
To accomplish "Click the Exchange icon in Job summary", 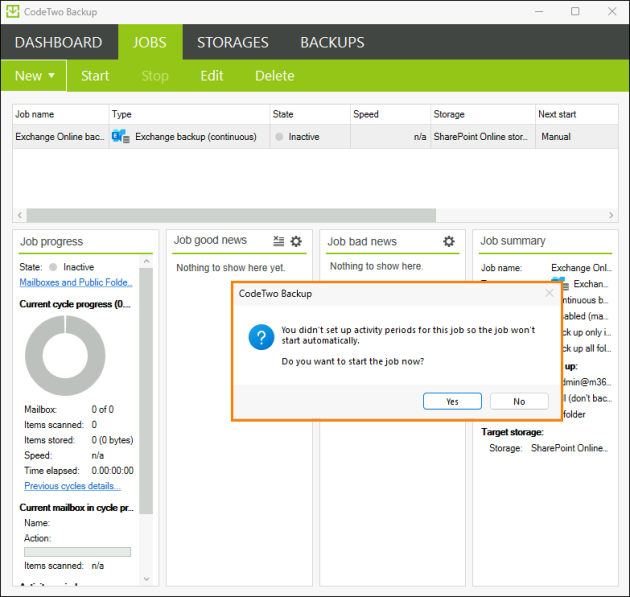I will (560, 283).
